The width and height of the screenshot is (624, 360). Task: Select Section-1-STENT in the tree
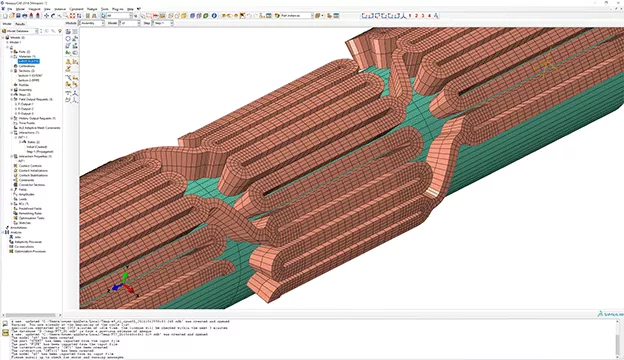(30, 76)
